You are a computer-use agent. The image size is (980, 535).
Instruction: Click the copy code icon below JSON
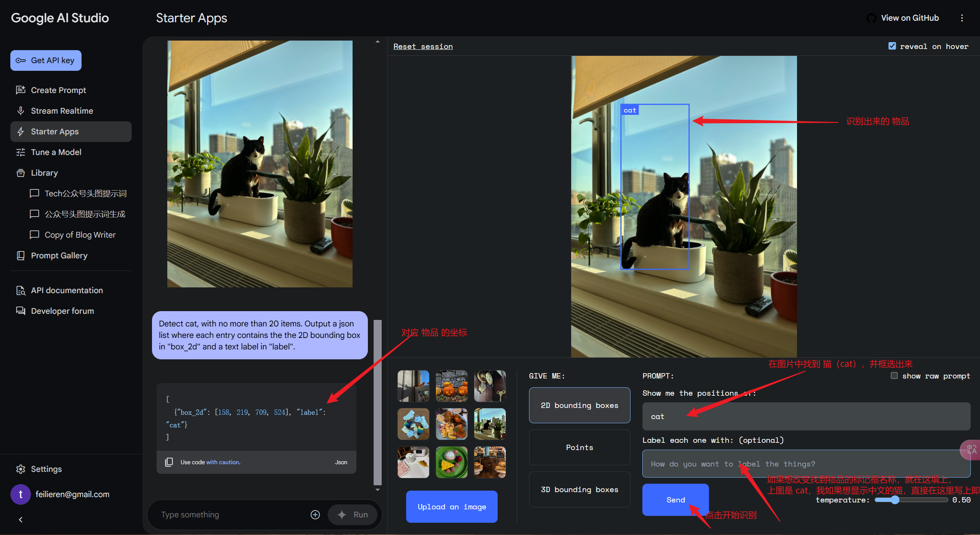[169, 462]
